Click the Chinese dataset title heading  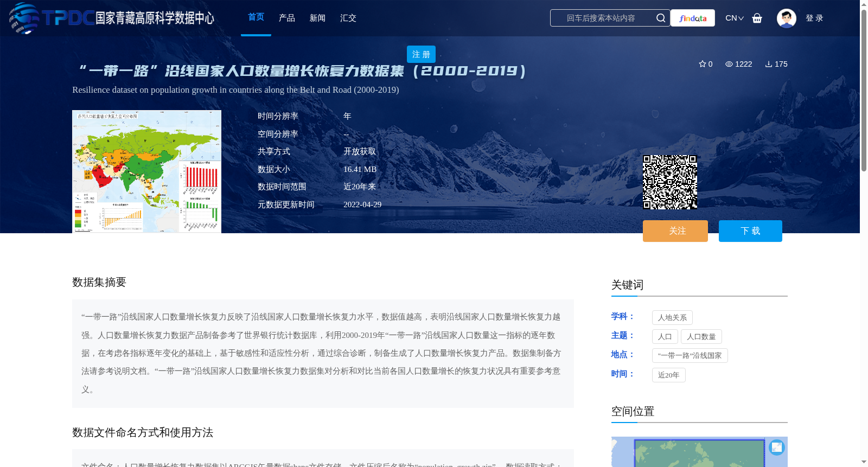pos(302,71)
